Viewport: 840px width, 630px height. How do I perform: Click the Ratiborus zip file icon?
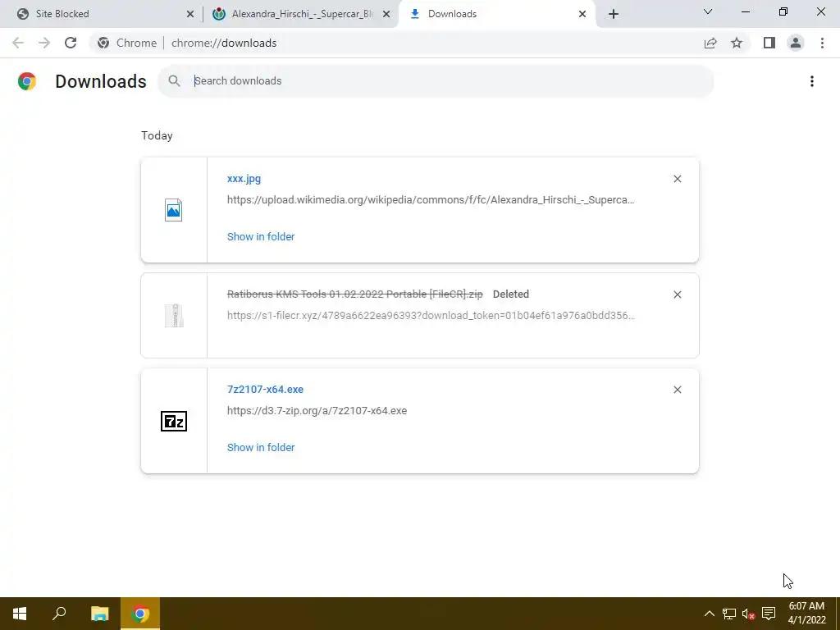[x=174, y=316]
